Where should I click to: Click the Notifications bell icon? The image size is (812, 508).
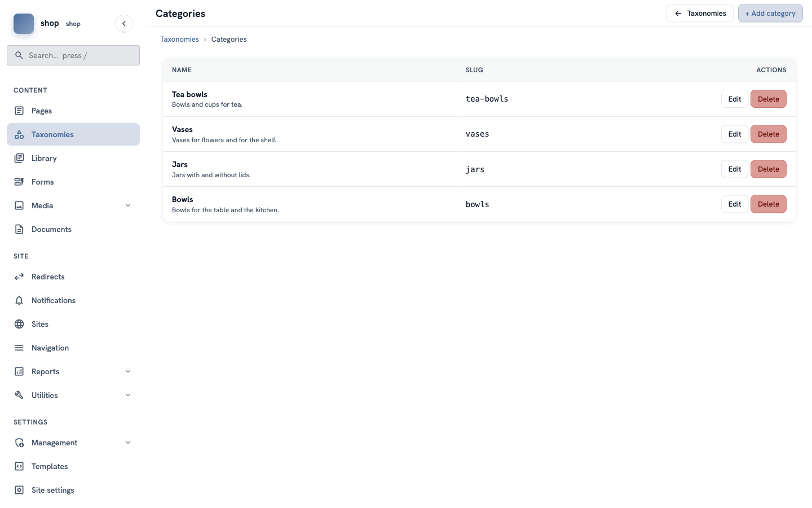coord(19,300)
